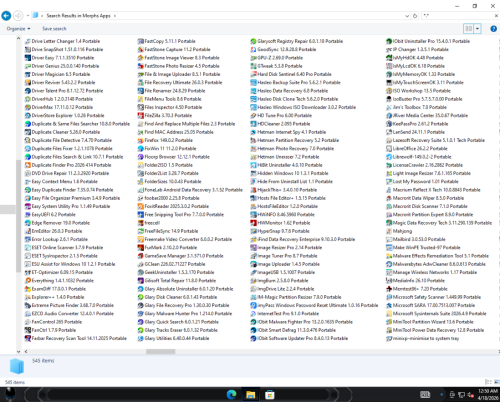The width and height of the screenshot is (500, 402).
Task: Select the FanCtrl 1.7.9 Portable icon
Action: point(28,330)
